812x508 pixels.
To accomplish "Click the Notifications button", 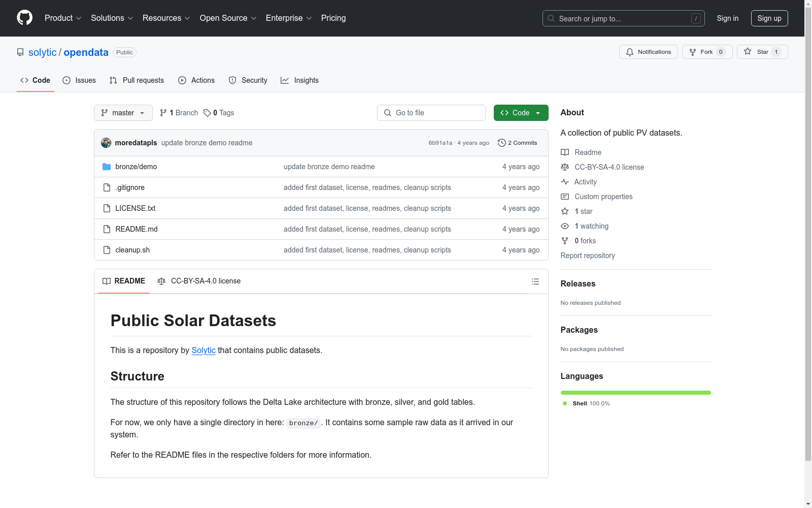I will [x=649, y=52].
